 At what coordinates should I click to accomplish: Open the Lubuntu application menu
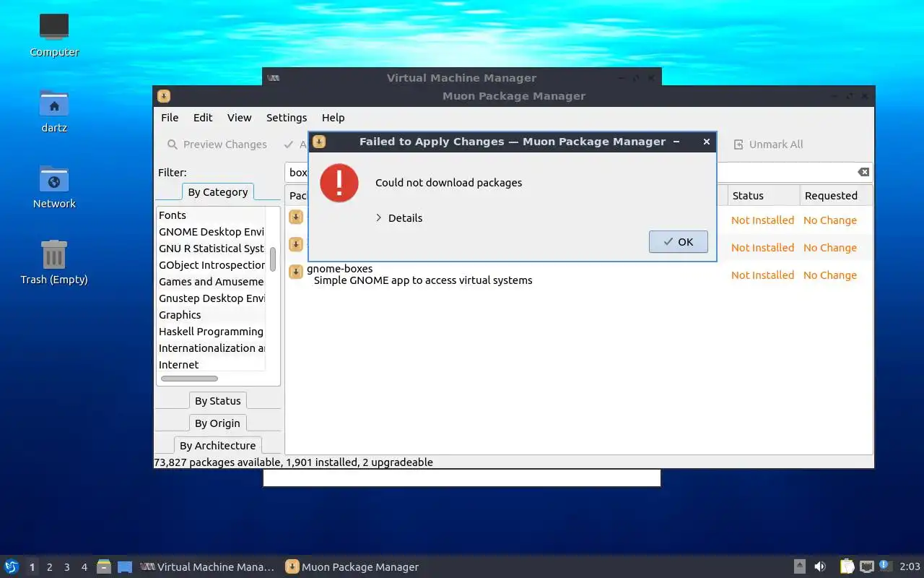coord(11,566)
